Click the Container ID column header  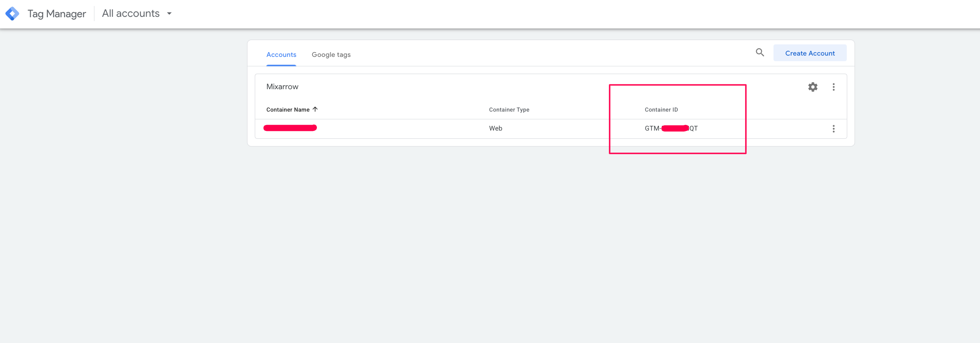point(661,110)
